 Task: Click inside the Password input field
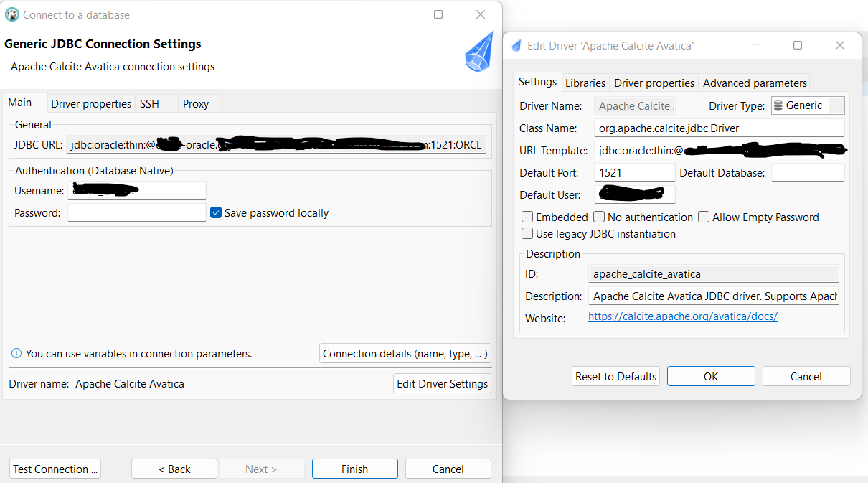point(136,212)
